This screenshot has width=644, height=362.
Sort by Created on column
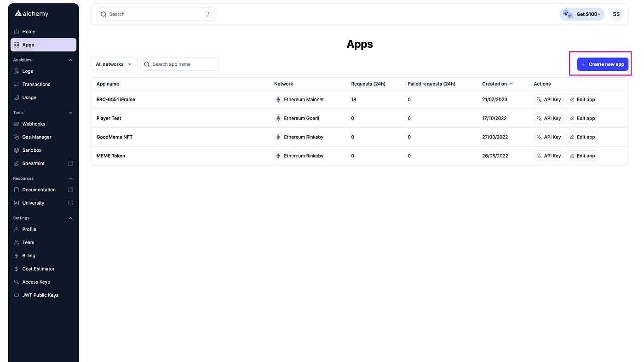pos(497,84)
